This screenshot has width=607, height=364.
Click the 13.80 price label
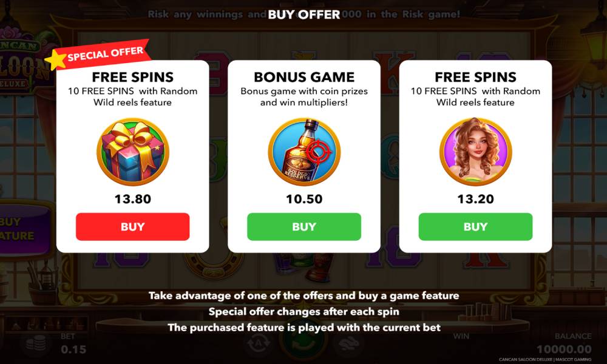133,199
